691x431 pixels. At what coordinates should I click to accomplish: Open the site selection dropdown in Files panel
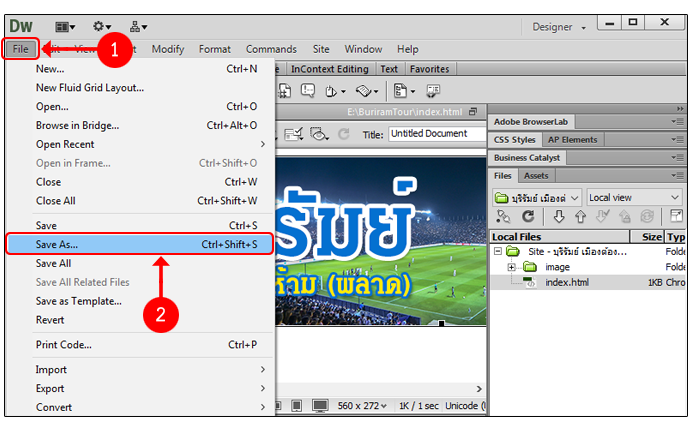click(538, 197)
